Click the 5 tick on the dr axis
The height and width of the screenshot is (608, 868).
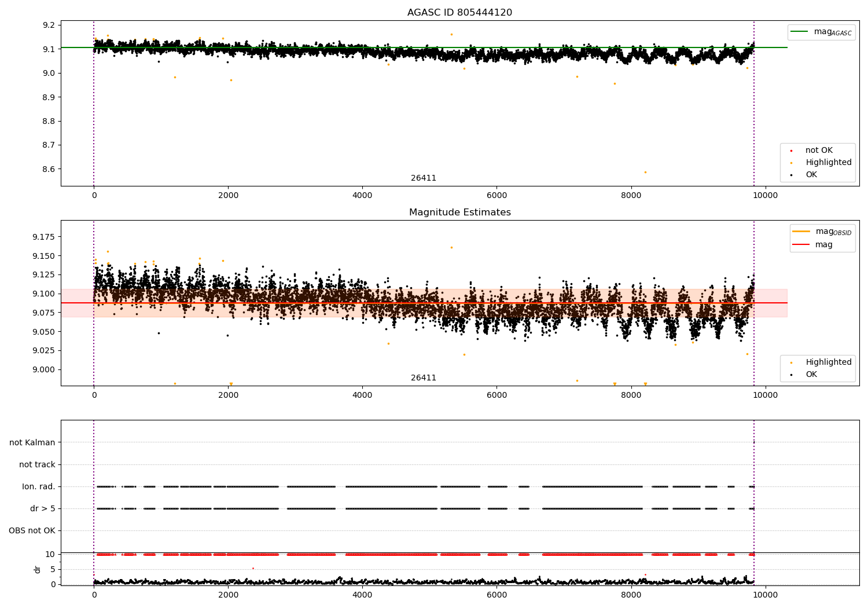(53, 569)
